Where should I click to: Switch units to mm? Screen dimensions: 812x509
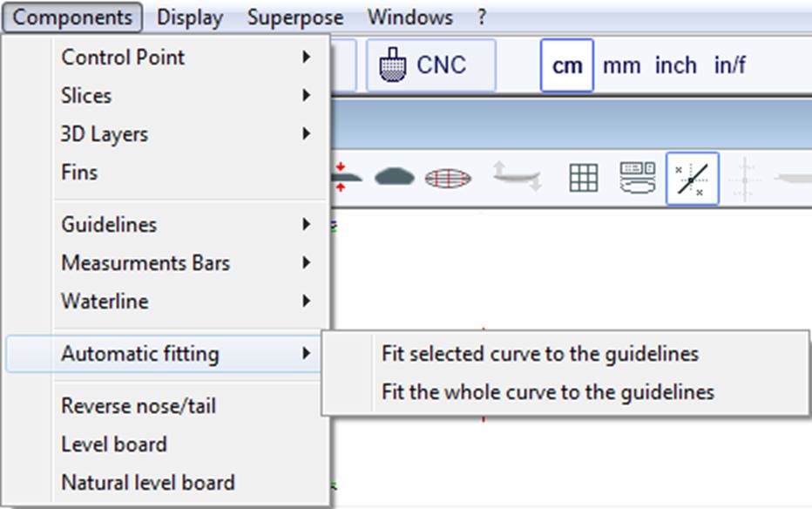coord(621,65)
